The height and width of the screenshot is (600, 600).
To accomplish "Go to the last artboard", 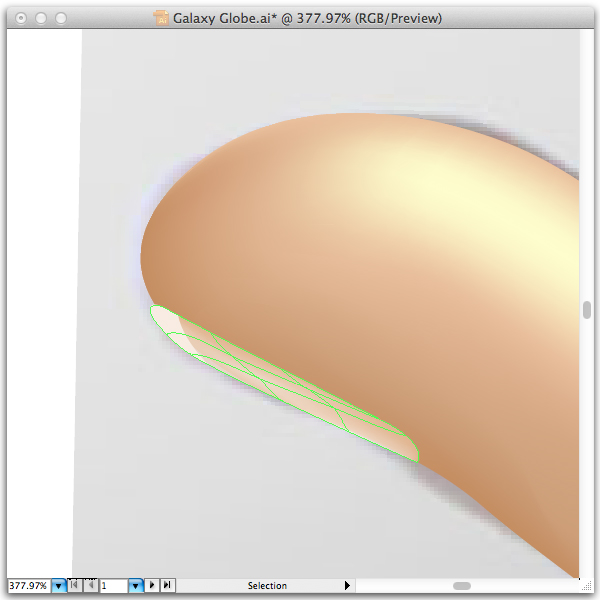I will pos(167,585).
